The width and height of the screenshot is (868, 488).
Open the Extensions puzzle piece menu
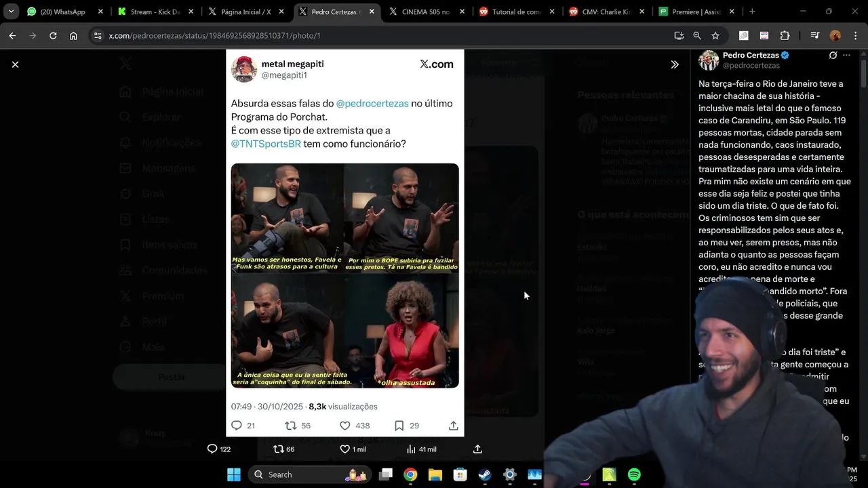coord(785,36)
